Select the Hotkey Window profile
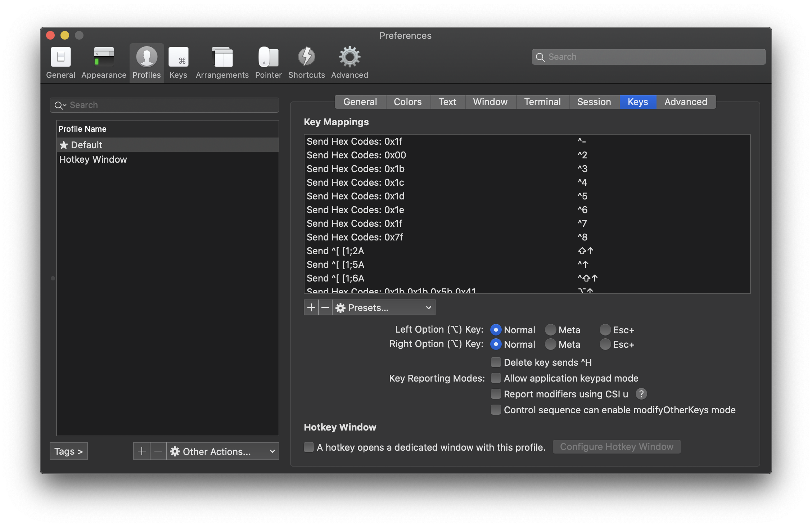Screen dimensions: 812x527 [x=93, y=159]
